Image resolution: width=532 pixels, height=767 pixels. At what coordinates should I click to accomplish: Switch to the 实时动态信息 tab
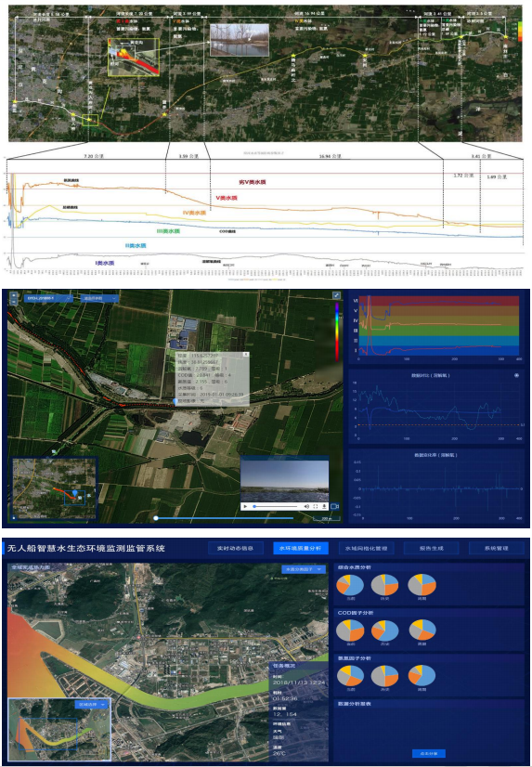point(236,548)
